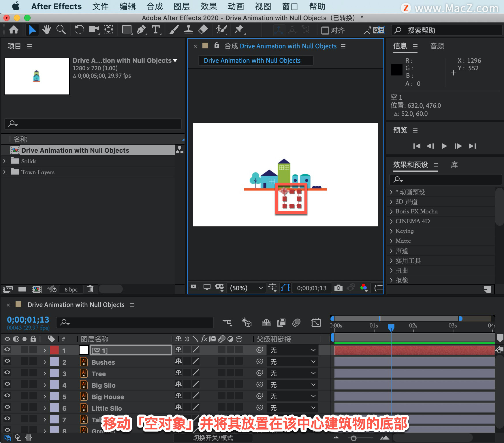504x443 pixels.
Task: Select the Rectangle shape tool
Action: tap(127, 30)
